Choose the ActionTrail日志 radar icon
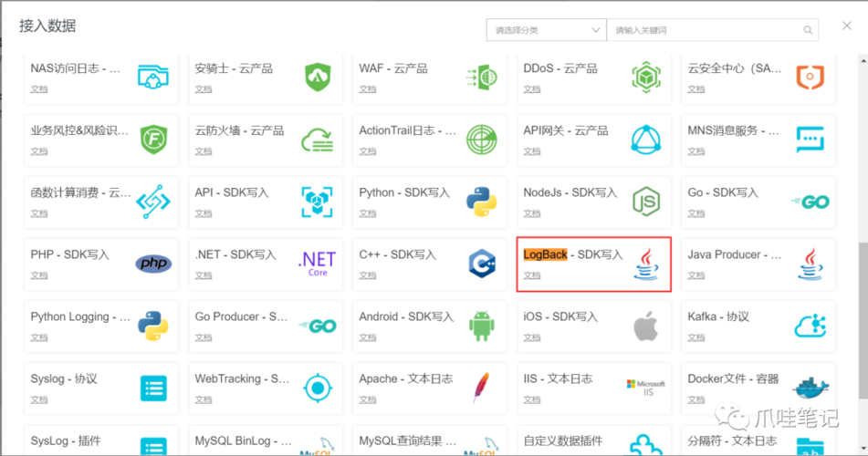This screenshot has width=868, height=456. (x=482, y=140)
